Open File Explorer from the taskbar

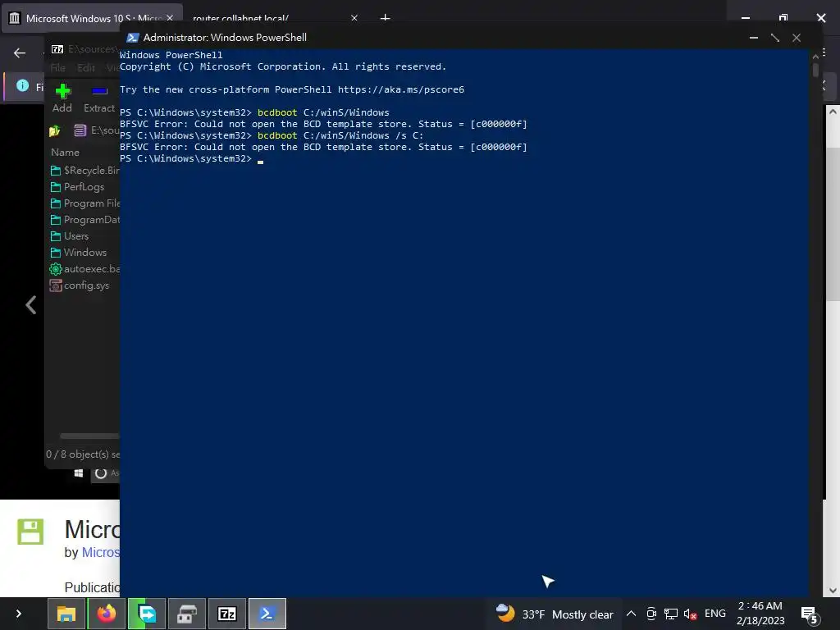(66, 614)
